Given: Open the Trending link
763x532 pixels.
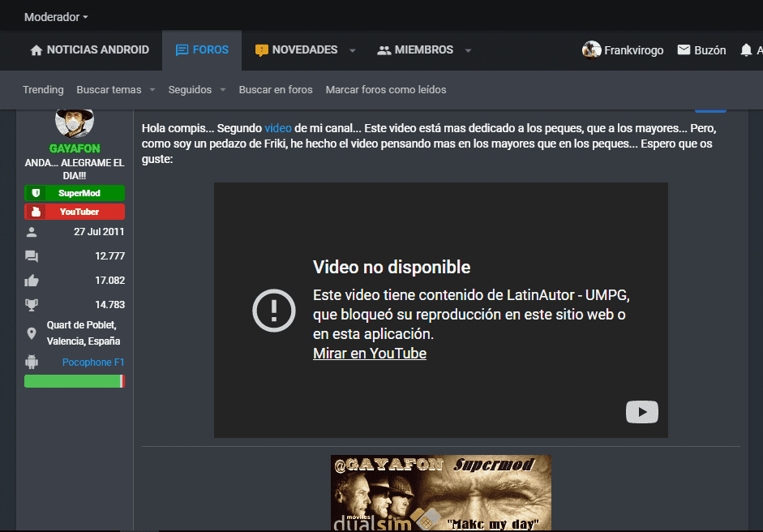Looking at the screenshot, I should click(43, 89).
